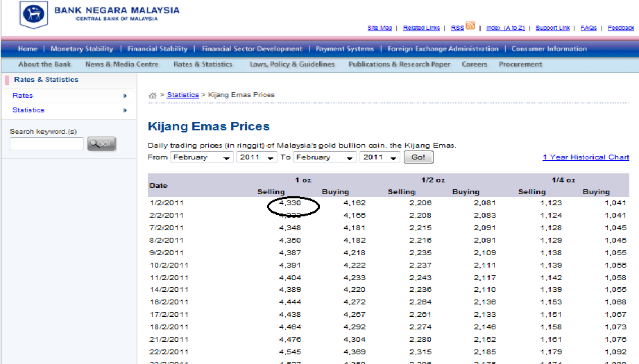Select About the Bank submenu
The image size is (639, 364).
(x=44, y=64)
